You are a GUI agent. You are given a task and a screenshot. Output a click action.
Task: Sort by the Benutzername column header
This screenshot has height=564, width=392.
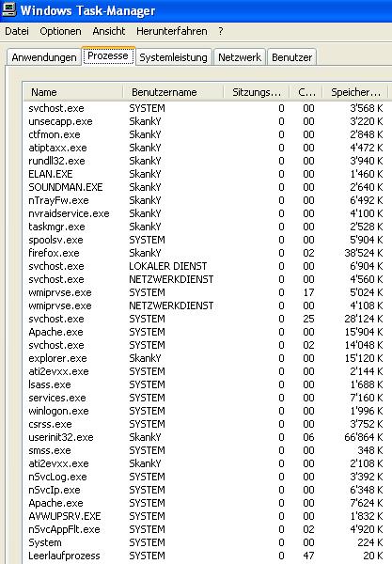[173, 92]
